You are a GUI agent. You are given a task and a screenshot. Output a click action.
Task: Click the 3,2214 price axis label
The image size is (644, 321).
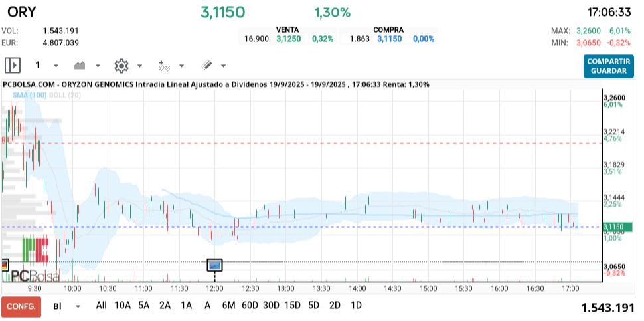point(614,132)
